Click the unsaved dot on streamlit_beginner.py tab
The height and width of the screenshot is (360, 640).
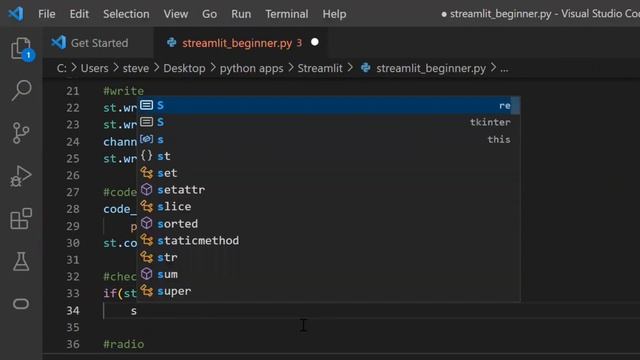315,42
